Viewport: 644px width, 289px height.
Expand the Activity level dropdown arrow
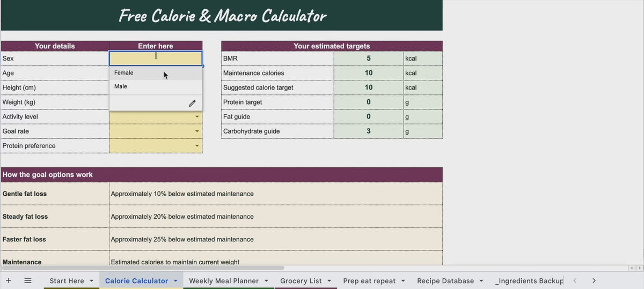click(x=197, y=117)
